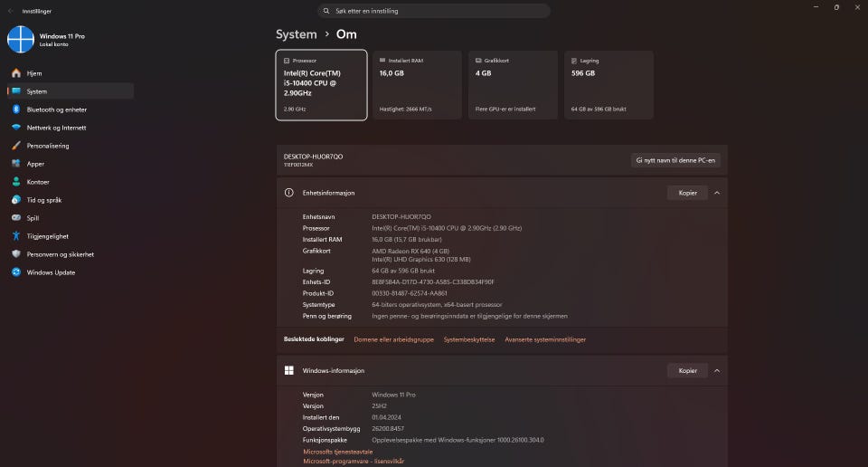Click the Installert RAM memory icon
Screen dimensions: 868x467
(x=382, y=61)
